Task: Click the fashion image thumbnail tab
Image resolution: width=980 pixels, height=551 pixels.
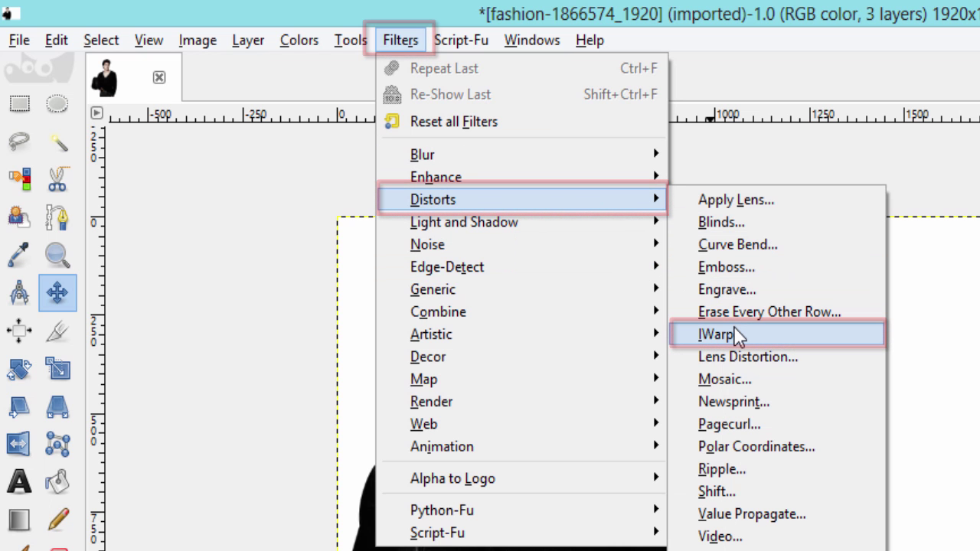Action: pos(106,77)
